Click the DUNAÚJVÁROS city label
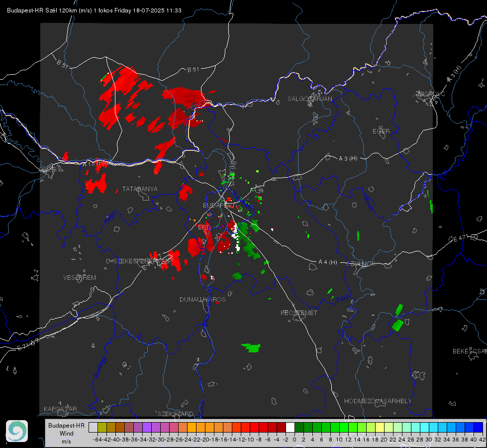Viewport: 487px width, 448px height. point(202,299)
